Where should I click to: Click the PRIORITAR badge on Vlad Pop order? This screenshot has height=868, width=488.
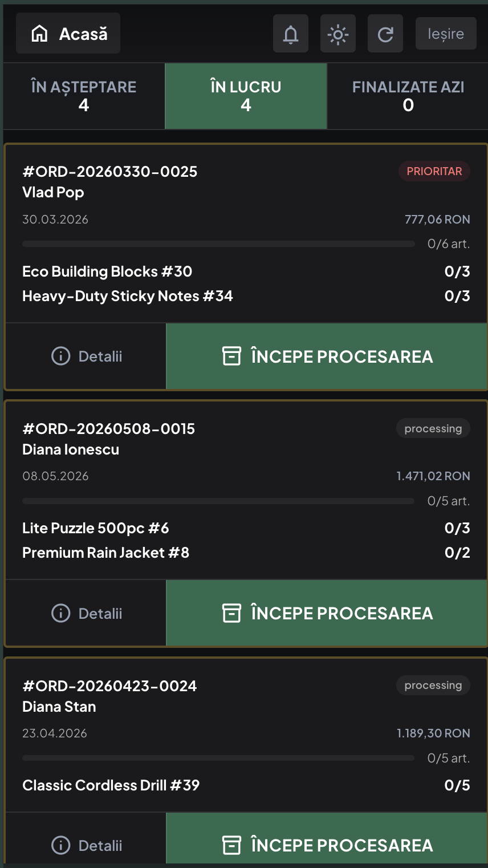pyautogui.click(x=434, y=171)
